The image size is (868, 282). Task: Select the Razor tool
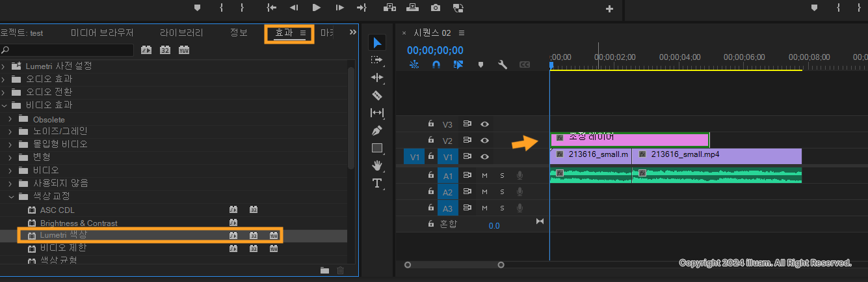click(x=377, y=95)
